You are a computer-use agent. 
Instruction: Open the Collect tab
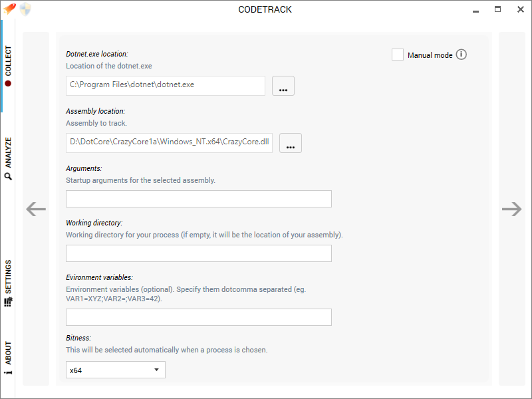[8, 66]
